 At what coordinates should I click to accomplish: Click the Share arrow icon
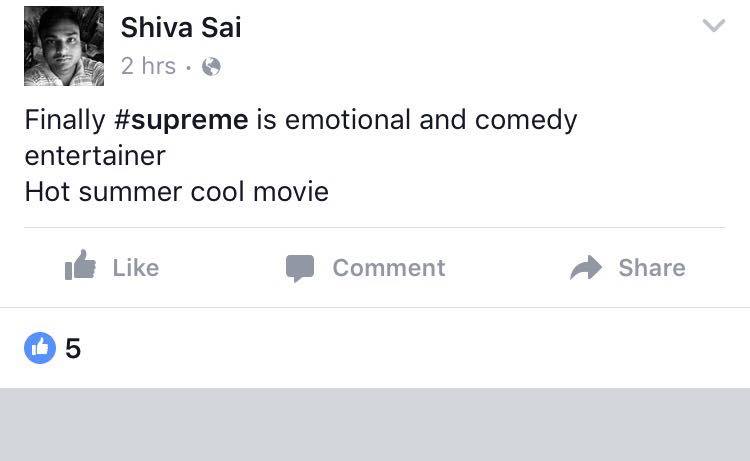point(586,267)
